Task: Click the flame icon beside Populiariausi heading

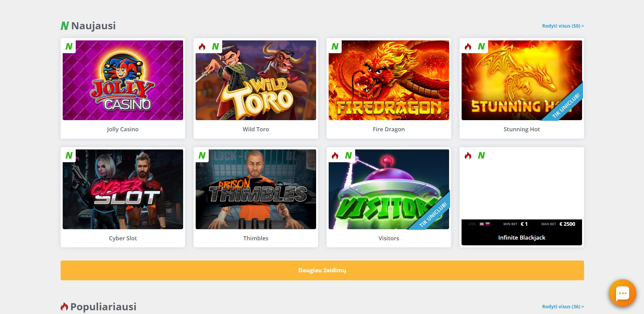Action: tap(64, 307)
